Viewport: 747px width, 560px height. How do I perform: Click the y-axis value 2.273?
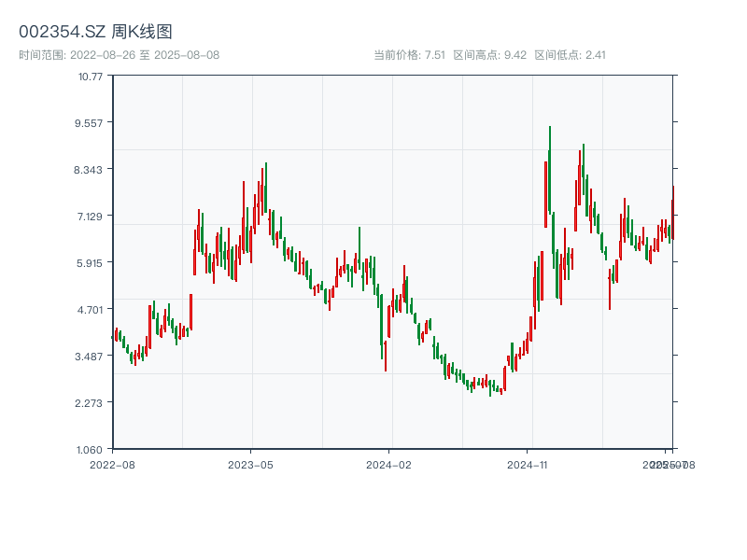(89, 403)
